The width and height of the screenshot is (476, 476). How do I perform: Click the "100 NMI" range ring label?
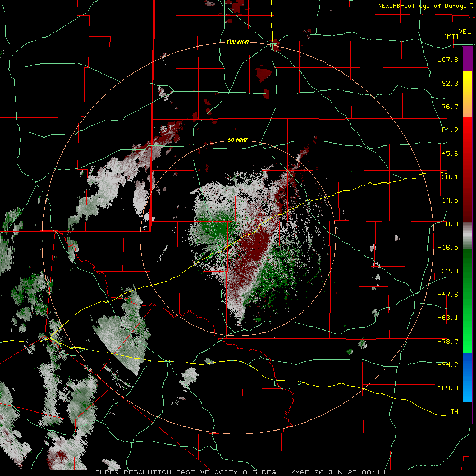(237, 42)
